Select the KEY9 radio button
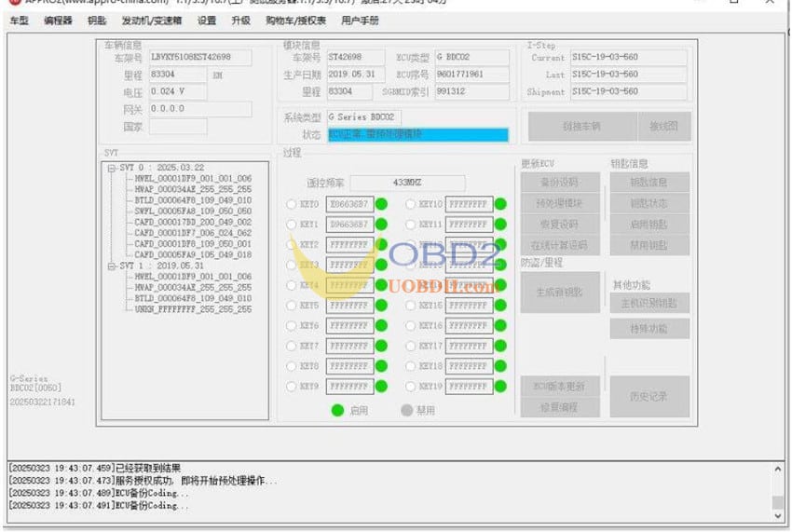 click(291, 387)
